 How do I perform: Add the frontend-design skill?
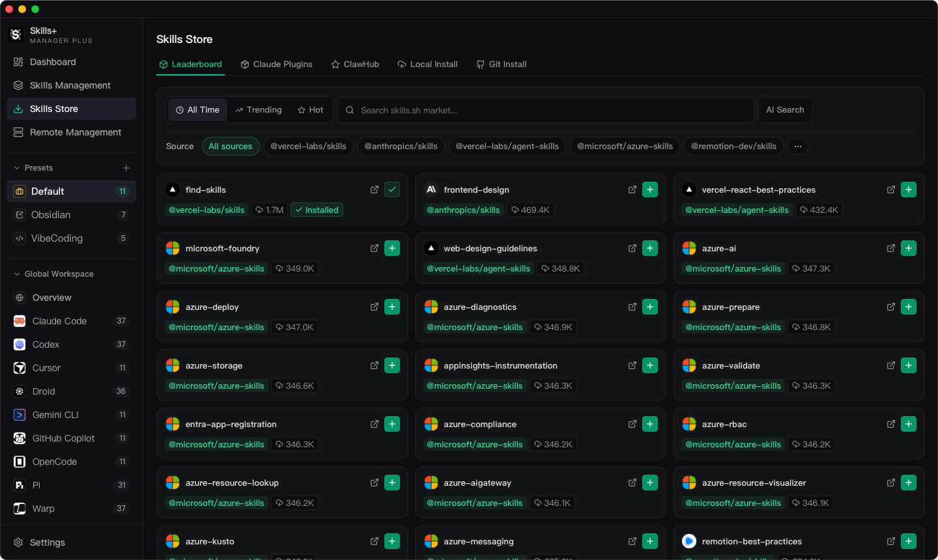(x=650, y=189)
